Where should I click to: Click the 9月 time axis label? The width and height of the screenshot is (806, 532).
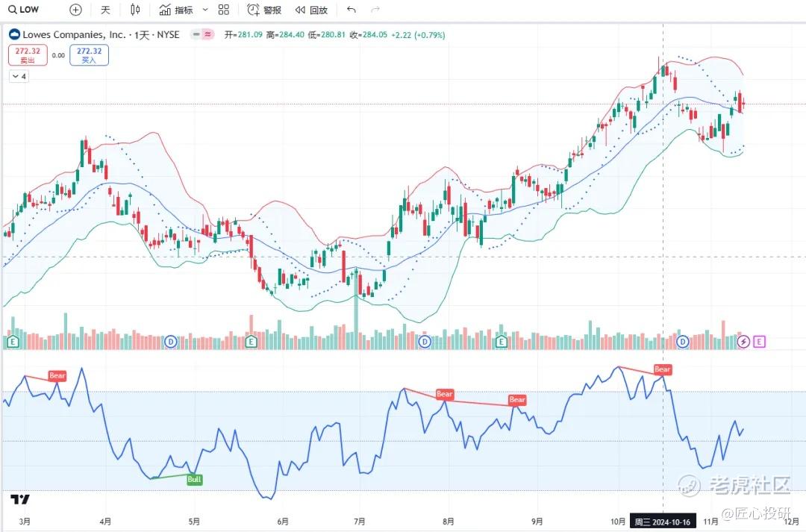click(537, 522)
